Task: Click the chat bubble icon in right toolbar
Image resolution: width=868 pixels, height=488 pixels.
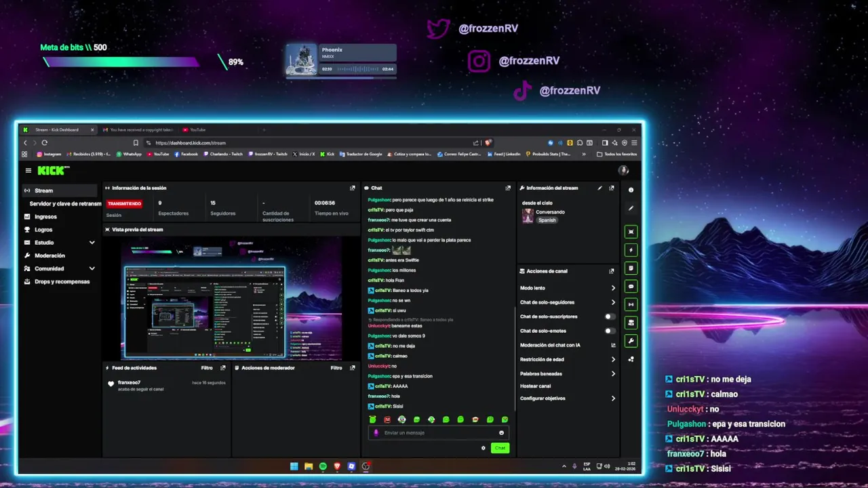Action: [x=631, y=287]
